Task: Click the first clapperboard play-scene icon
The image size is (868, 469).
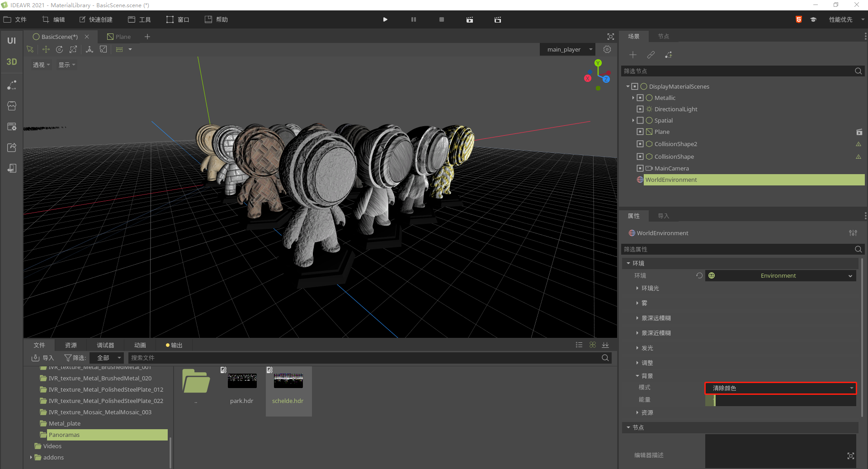Action: pyautogui.click(x=470, y=19)
